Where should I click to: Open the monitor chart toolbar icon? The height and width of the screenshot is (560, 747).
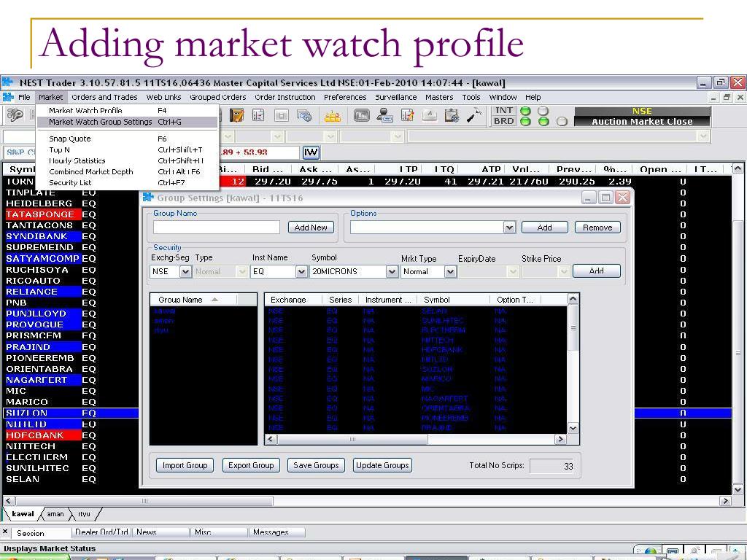(x=362, y=115)
